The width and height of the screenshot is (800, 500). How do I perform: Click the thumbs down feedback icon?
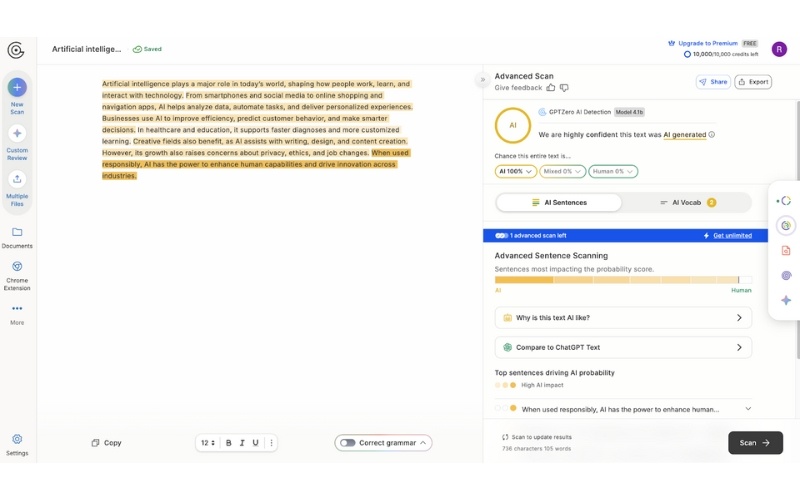pyautogui.click(x=564, y=88)
